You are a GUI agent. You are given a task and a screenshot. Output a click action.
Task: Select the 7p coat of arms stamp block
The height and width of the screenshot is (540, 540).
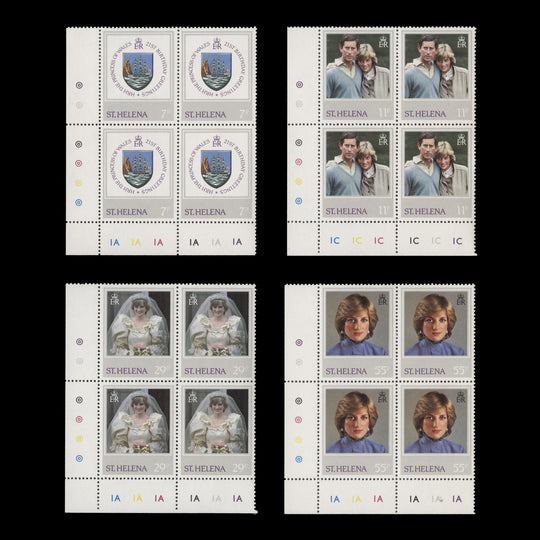click(161, 141)
